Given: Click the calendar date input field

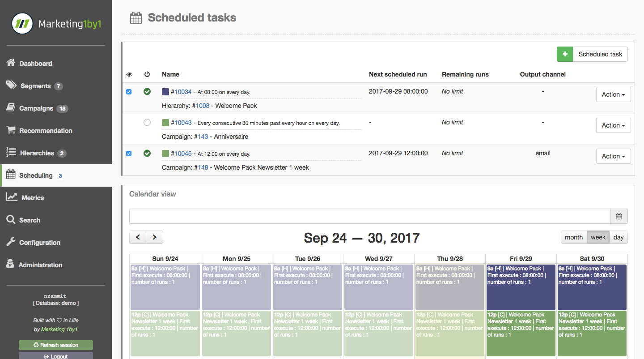Looking at the screenshot, I should point(369,216).
